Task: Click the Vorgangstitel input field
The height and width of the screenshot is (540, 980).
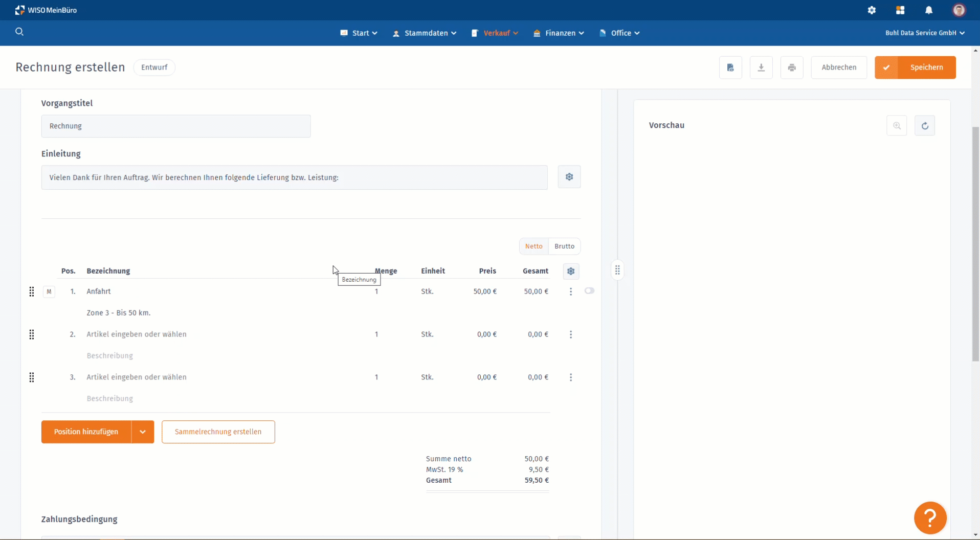Action: tap(176, 126)
